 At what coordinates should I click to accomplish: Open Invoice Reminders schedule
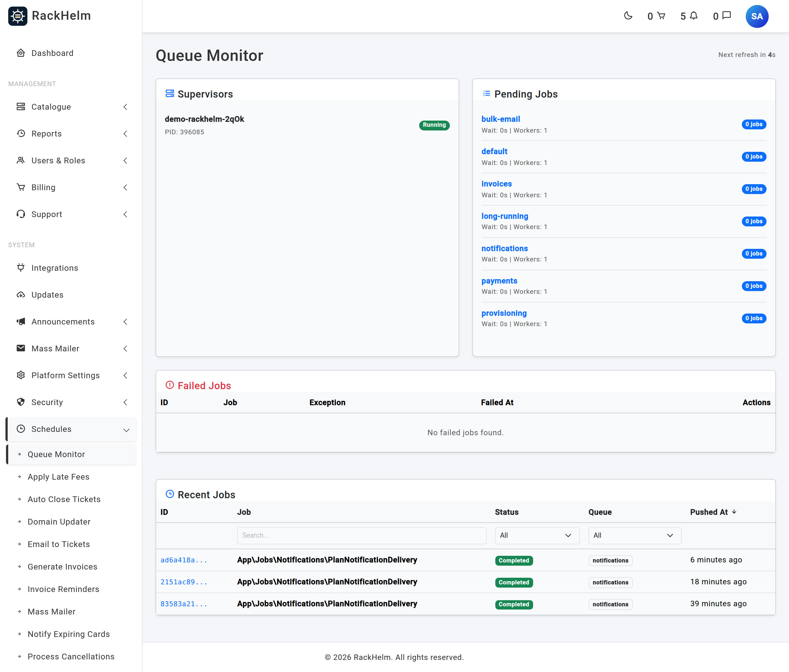click(x=63, y=589)
